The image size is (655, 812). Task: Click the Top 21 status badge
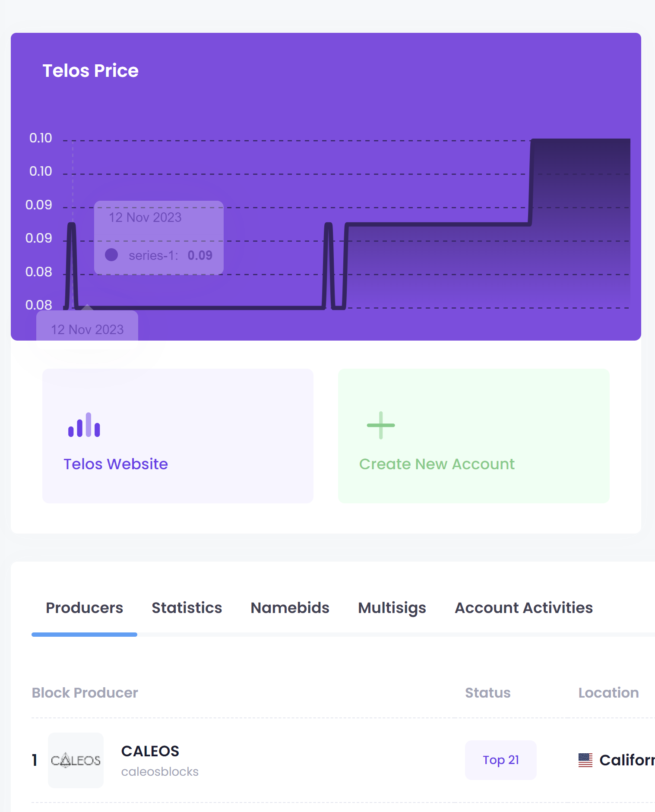[500, 760]
